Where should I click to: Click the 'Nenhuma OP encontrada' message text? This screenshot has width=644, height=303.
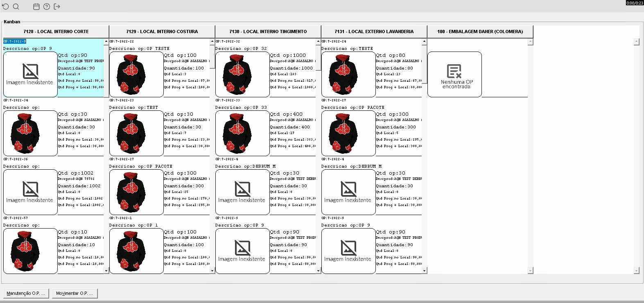click(x=456, y=84)
